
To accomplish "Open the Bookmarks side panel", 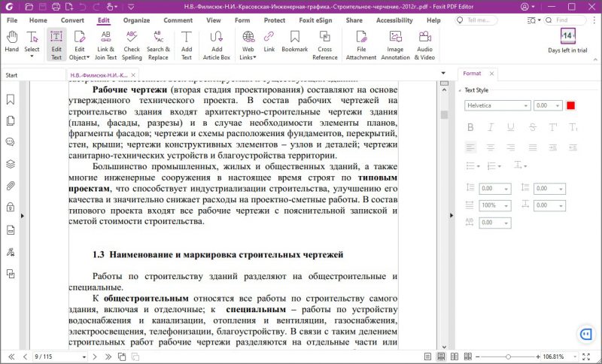I will [x=11, y=100].
